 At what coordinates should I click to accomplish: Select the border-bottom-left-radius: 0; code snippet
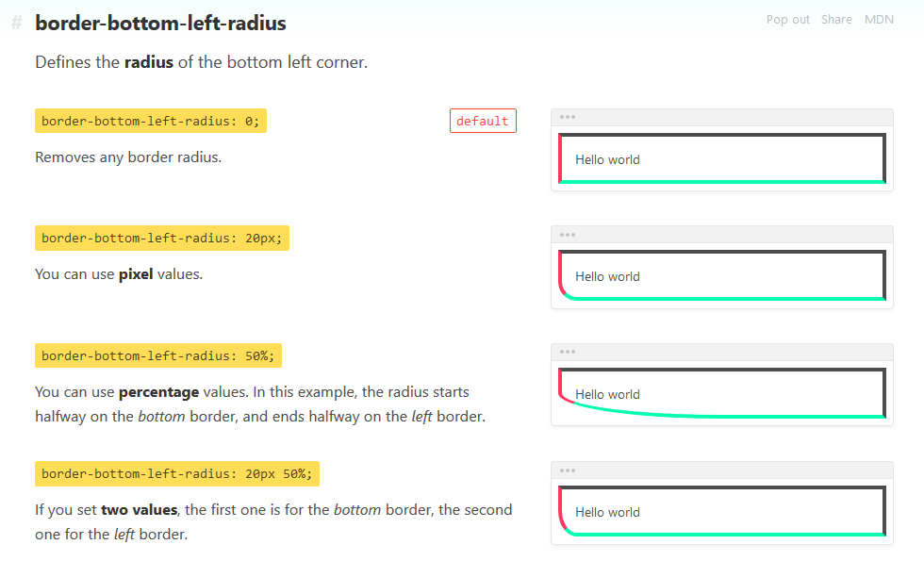(151, 121)
